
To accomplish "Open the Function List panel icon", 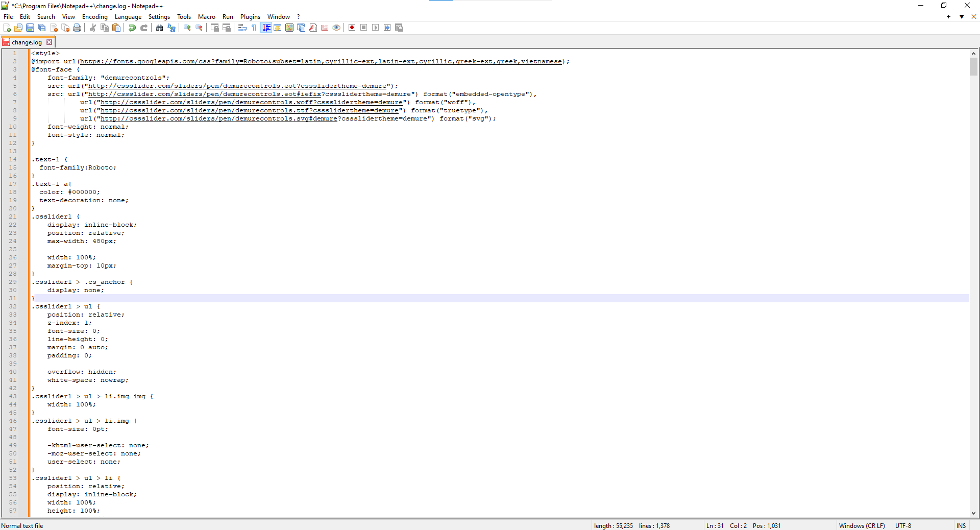I will pyautogui.click(x=313, y=28).
